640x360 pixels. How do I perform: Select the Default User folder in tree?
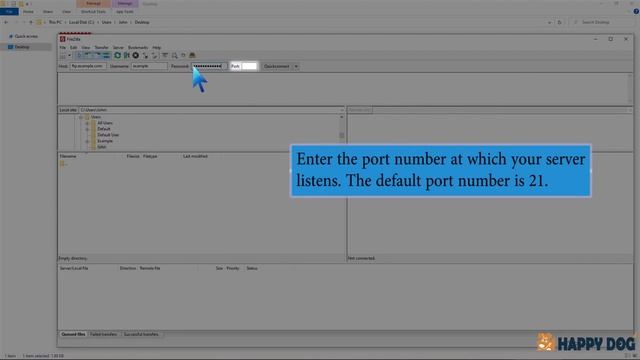click(x=108, y=135)
